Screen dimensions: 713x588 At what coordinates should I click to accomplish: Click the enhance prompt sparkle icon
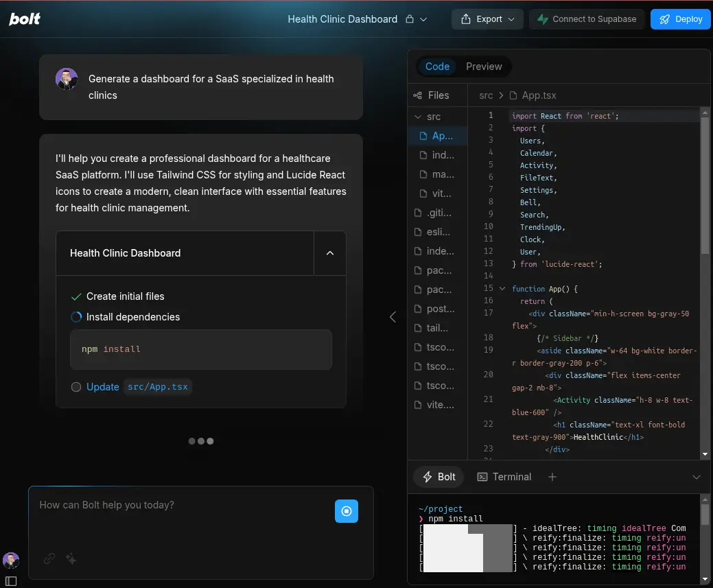[x=71, y=558]
